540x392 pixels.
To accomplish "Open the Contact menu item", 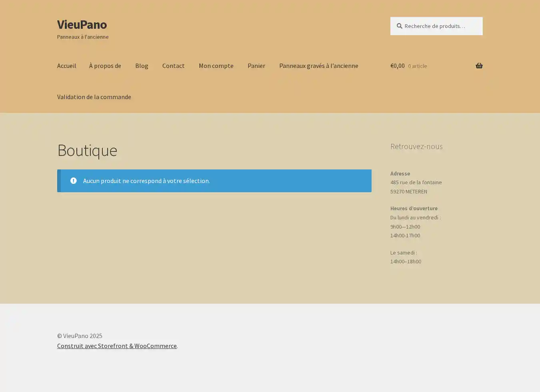I will (x=173, y=66).
